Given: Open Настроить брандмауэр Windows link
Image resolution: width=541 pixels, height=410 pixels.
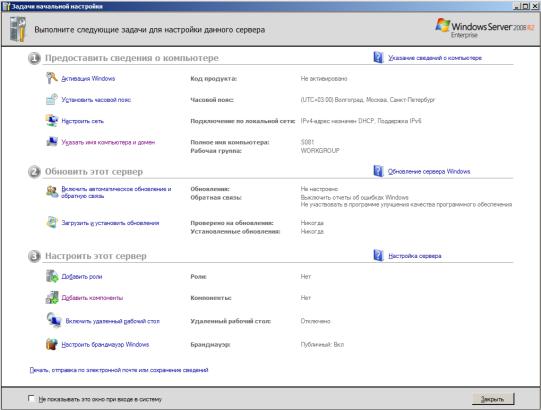Looking at the screenshot, I should pos(105,344).
